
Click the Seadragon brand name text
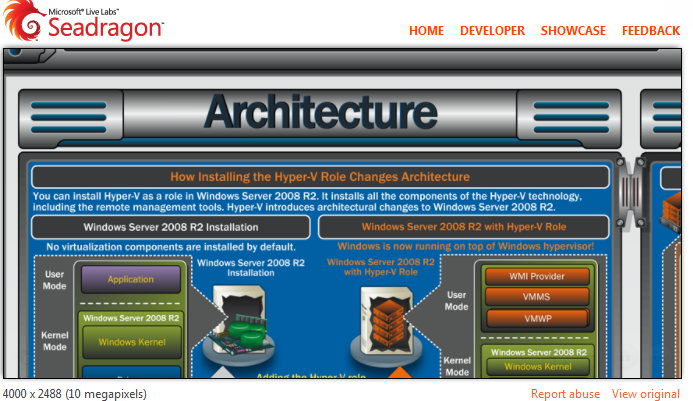pyautogui.click(x=106, y=28)
